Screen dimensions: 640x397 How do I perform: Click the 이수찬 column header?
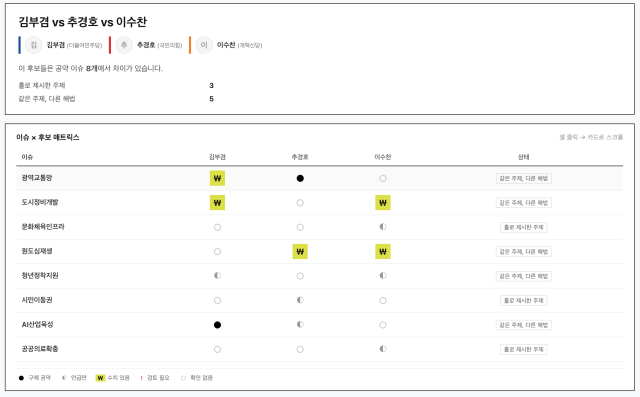[383, 157]
